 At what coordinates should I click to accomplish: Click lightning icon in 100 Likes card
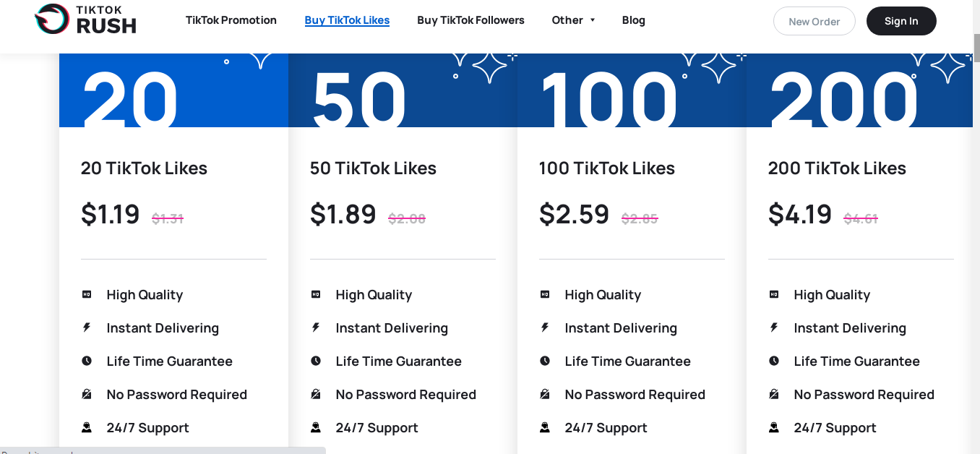tap(545, 327)
